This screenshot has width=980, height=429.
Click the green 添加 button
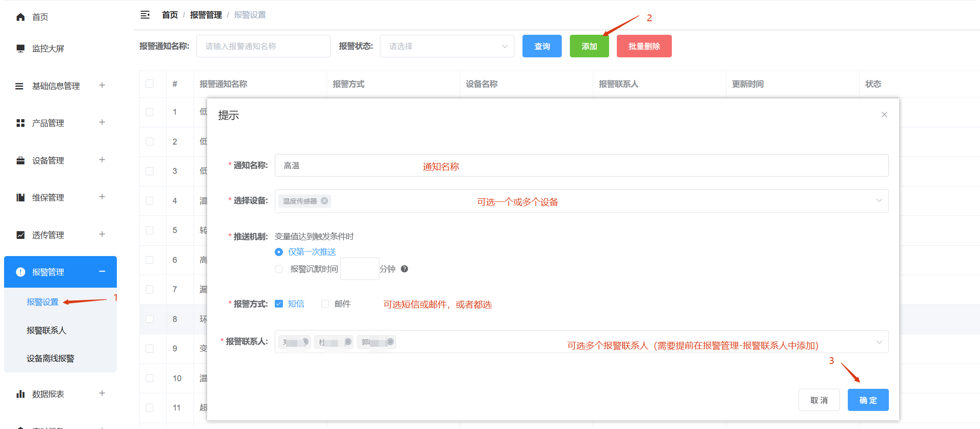(589, 46)
